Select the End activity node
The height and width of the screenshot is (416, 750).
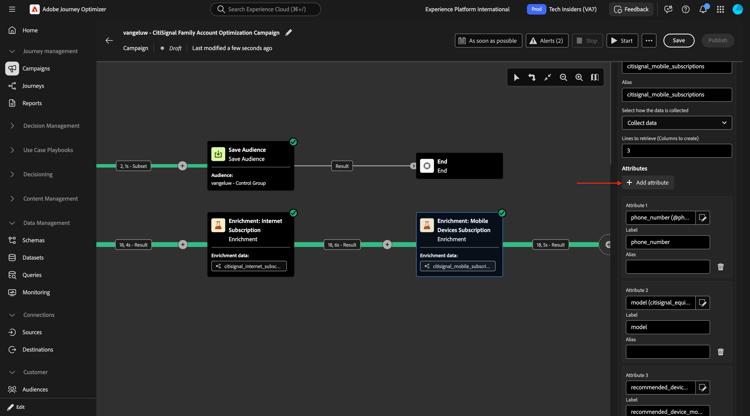pyautogui.click(x=459, y=166)
